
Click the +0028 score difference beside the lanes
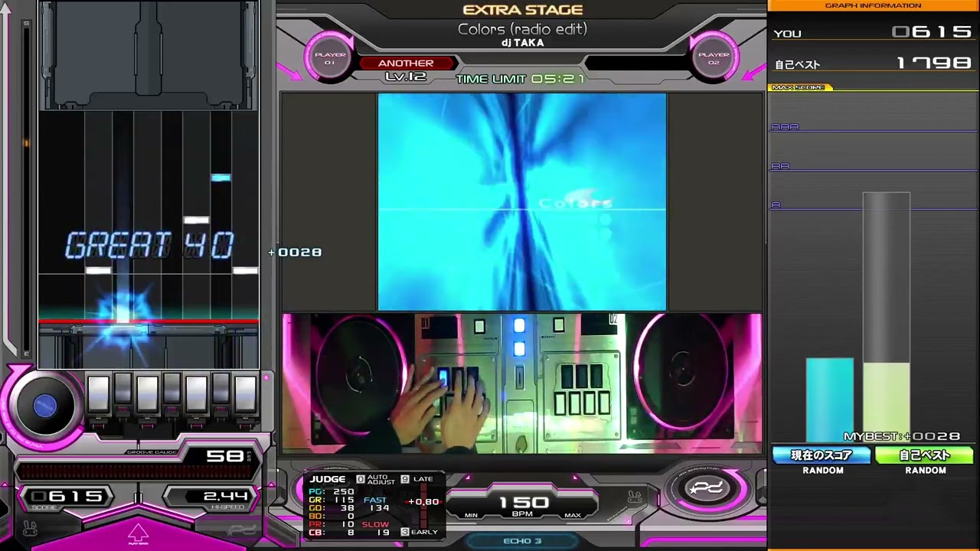(295, 252)
